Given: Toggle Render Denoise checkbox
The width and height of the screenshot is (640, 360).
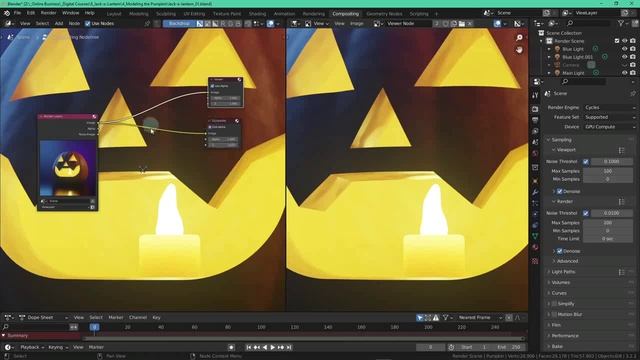Looking at the screenshot, I should tap(560, 251).
